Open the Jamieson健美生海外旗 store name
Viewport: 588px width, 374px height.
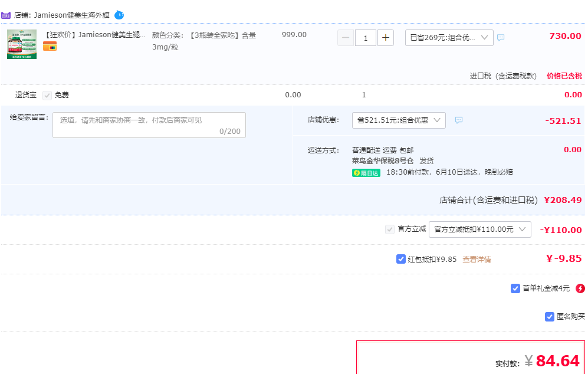coord(71,15)
